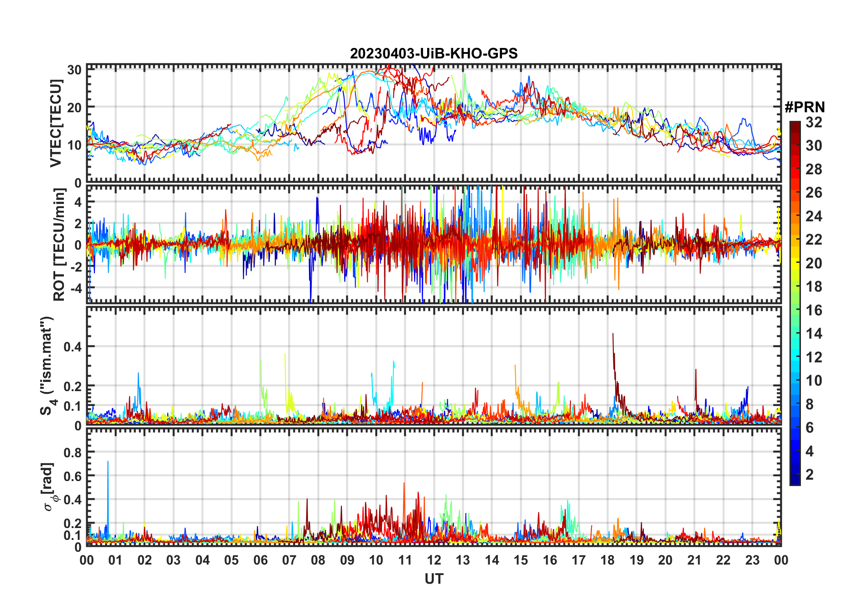Click the ROT [TECU/min] y-axis label
This screenshot has width=868, height=607.
59,245
